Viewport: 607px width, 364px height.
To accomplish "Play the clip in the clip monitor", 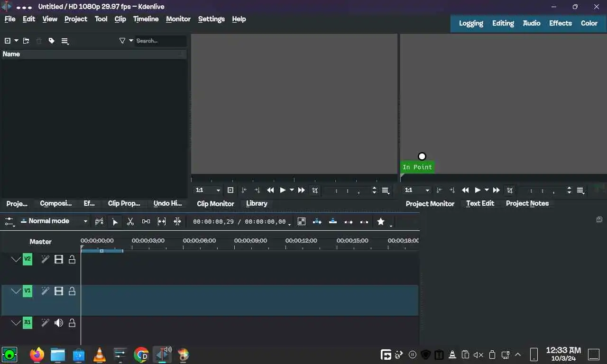I will pyautogui.click(x=283, y=190).
